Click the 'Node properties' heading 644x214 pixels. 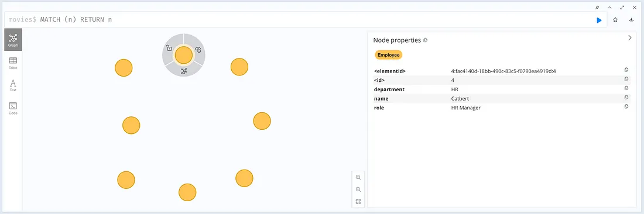(x=397, y=40)
